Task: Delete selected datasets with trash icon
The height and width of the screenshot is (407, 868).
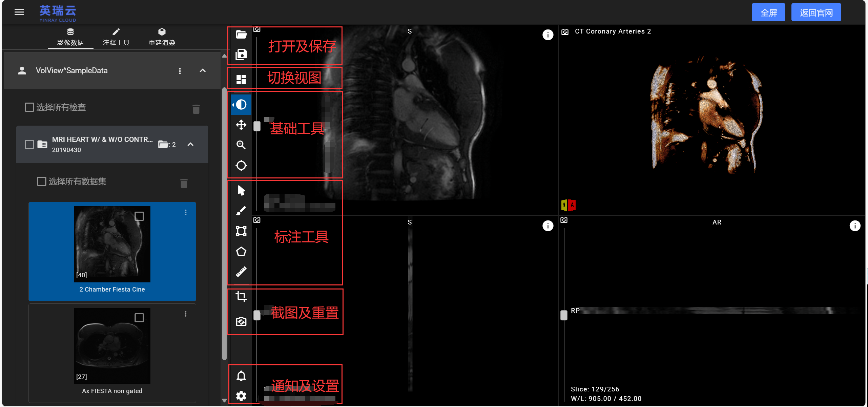Action: (x=184, y=183)
